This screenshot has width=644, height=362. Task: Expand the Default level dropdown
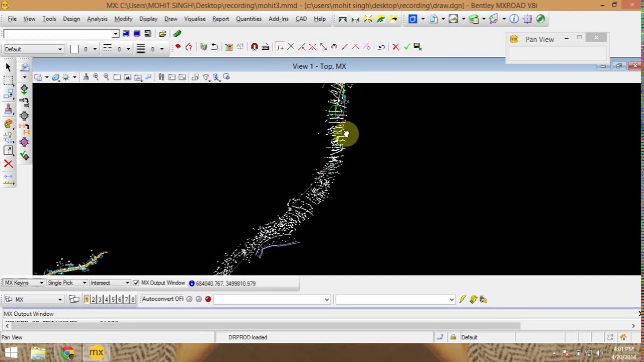point(60,49)
